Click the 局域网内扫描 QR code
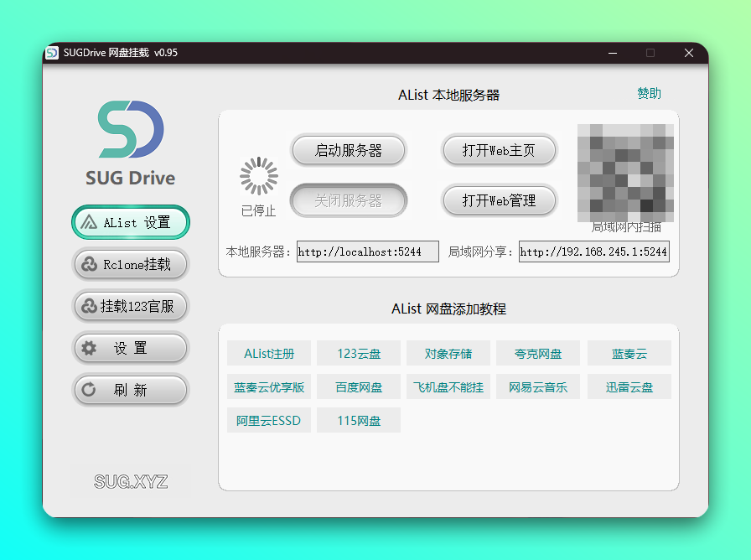The image size is (751, 560). [x=625, y=172]
